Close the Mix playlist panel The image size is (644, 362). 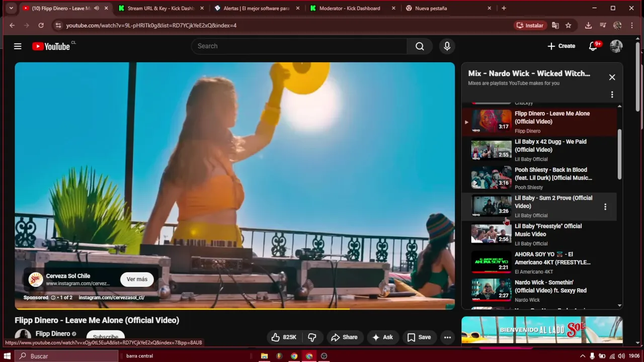[x=612, y=77]
